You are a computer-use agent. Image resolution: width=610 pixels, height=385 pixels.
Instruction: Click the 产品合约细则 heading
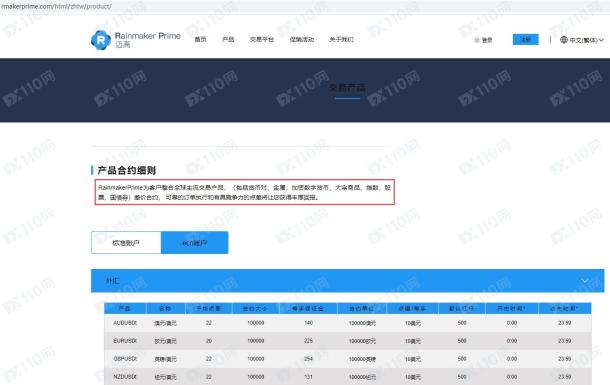[127, 170]
